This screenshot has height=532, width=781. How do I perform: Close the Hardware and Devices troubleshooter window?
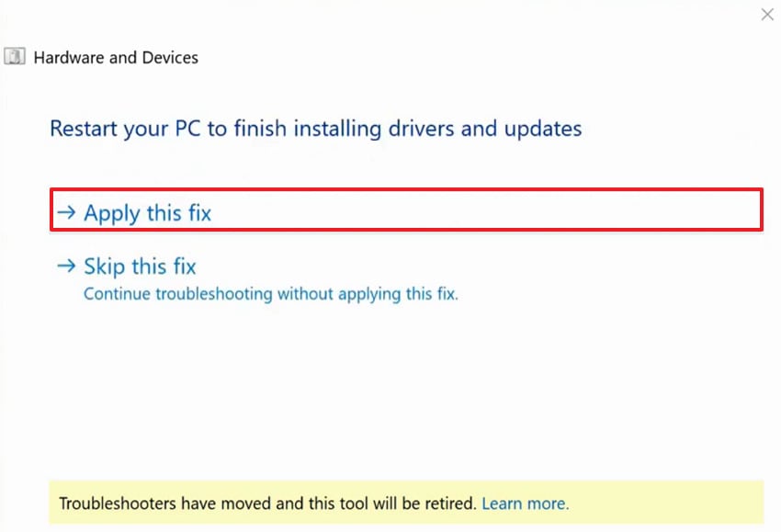click(767, 15)
